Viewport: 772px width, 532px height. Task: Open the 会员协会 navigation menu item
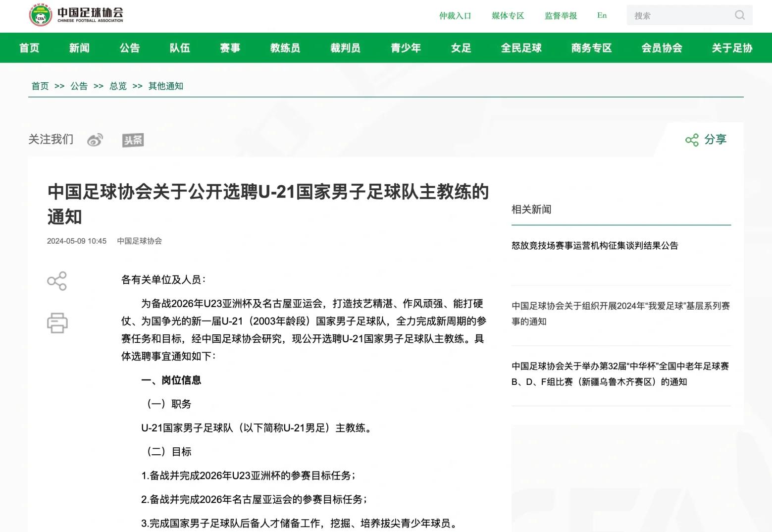[x=662, y=48]
